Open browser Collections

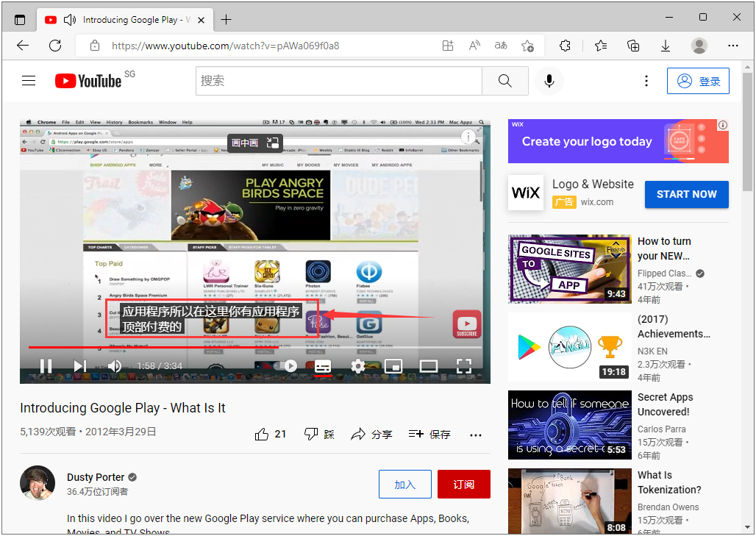pyautogui.click(x=633, y=46)
